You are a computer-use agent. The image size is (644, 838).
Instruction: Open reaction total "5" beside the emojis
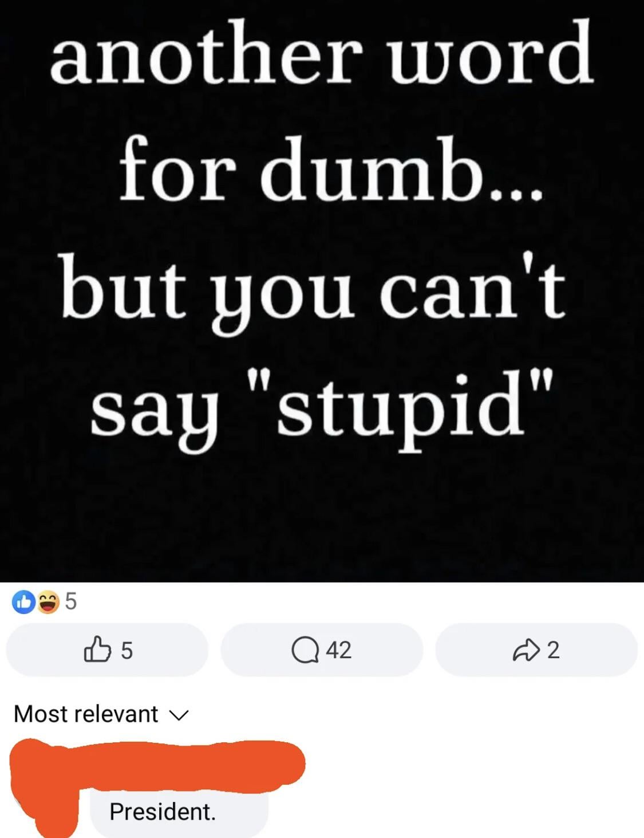pyautogui.click(x=70, y=601)
